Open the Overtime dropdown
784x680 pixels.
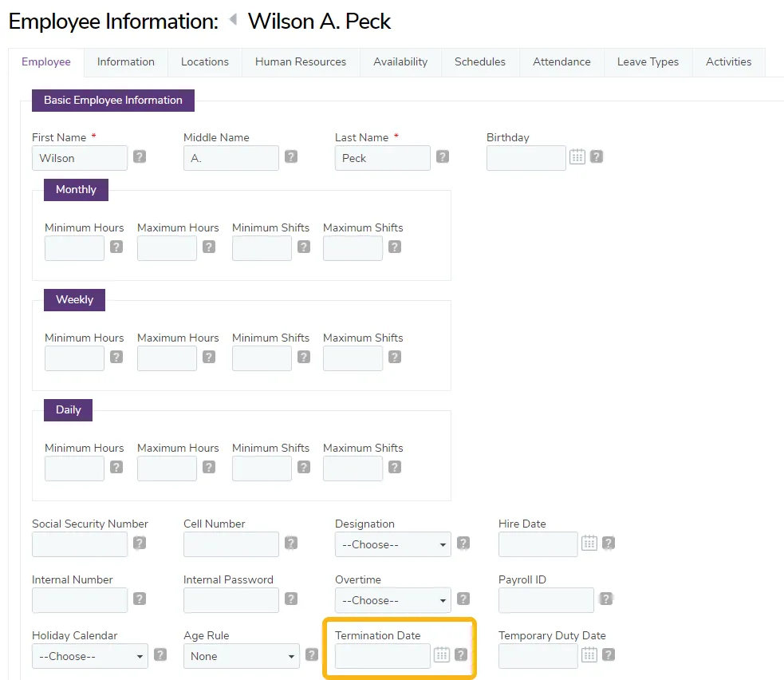[x=393, y=600]
